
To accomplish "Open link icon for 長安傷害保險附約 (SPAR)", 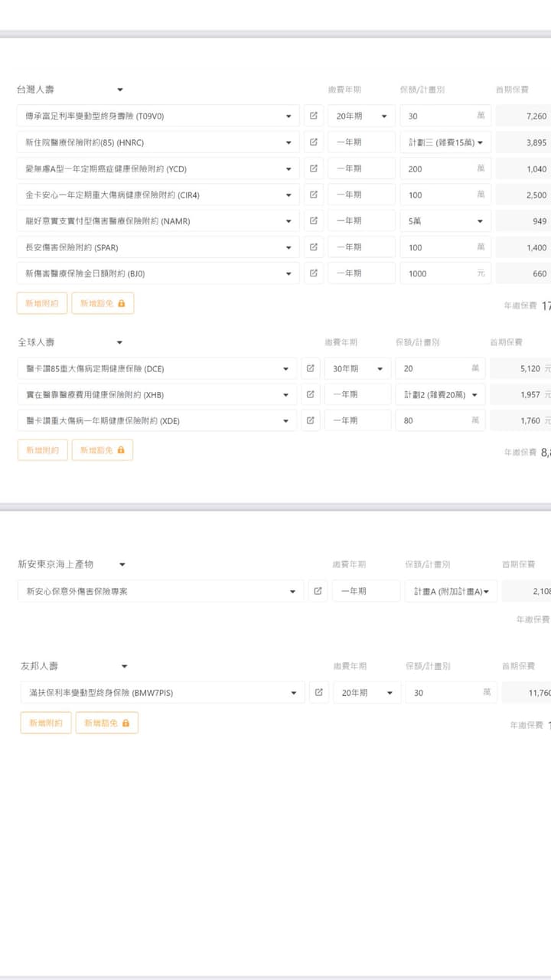I will [314, 247].
